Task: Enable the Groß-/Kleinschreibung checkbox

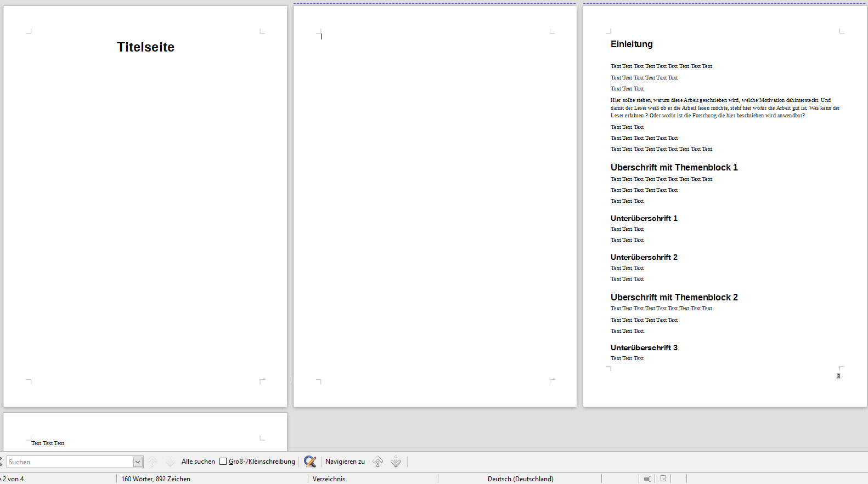Action: [x=223, y=462]
